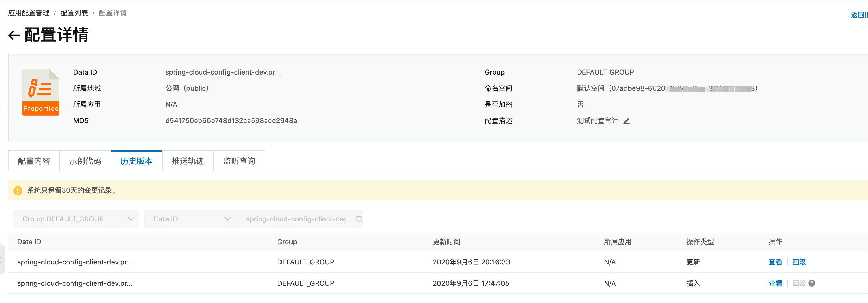Click 查看 for the 17:47:05 insert record
The width and height of the screenshot is (868, 303).
pos(775,283)
